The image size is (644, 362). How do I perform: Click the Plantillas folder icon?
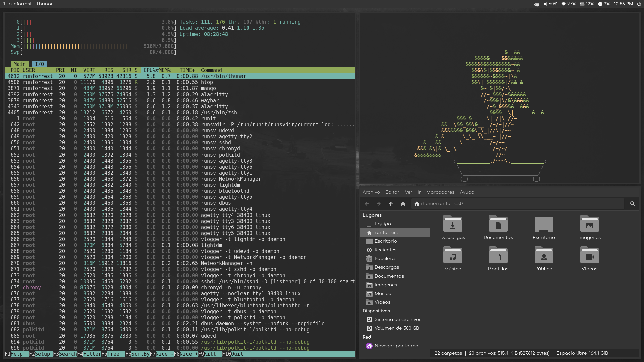click(498, 255)
